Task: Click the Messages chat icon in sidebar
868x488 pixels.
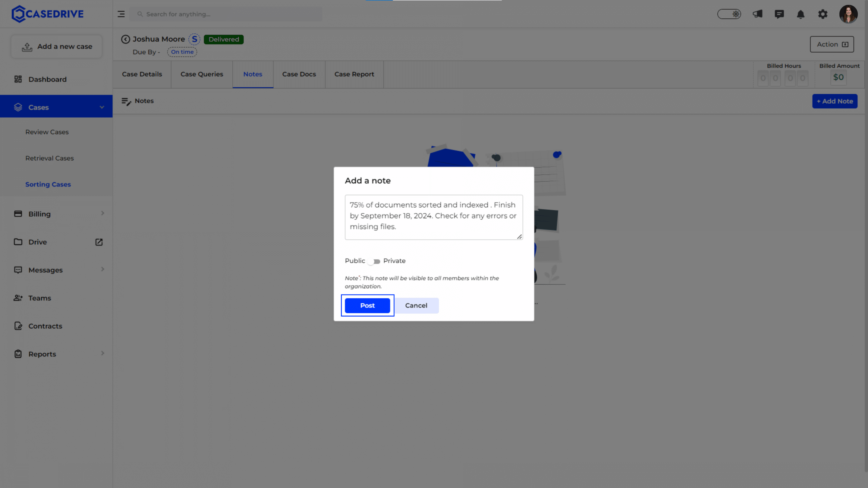Action: coord(18,270)
